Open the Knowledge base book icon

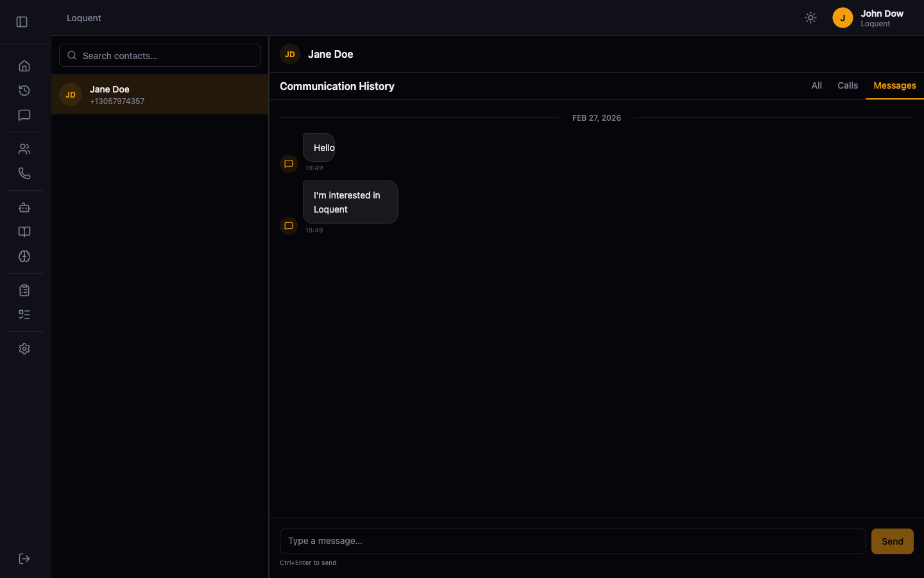[x=24, y=231]
